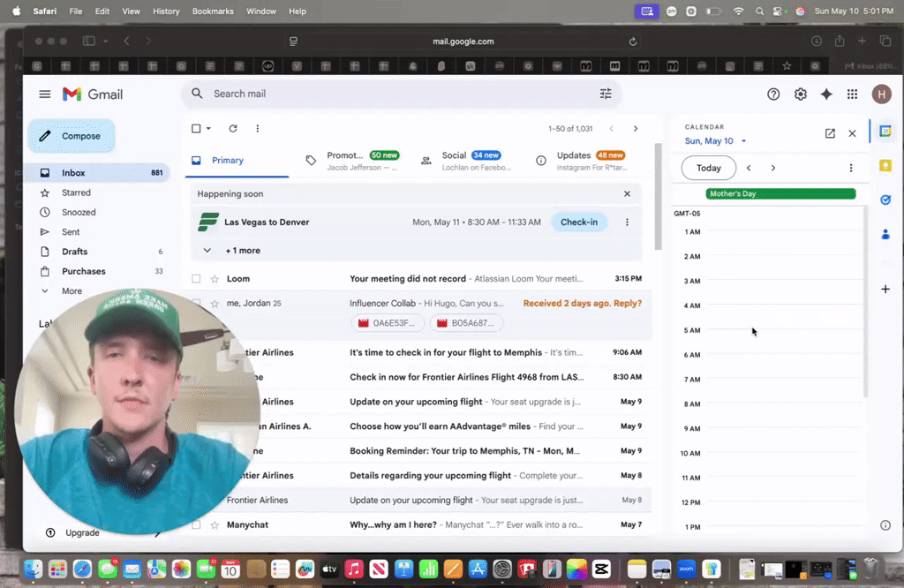Click the search options filter icon
The height and width of the screenshot is (588, 904).
click(x=606, y=94)
